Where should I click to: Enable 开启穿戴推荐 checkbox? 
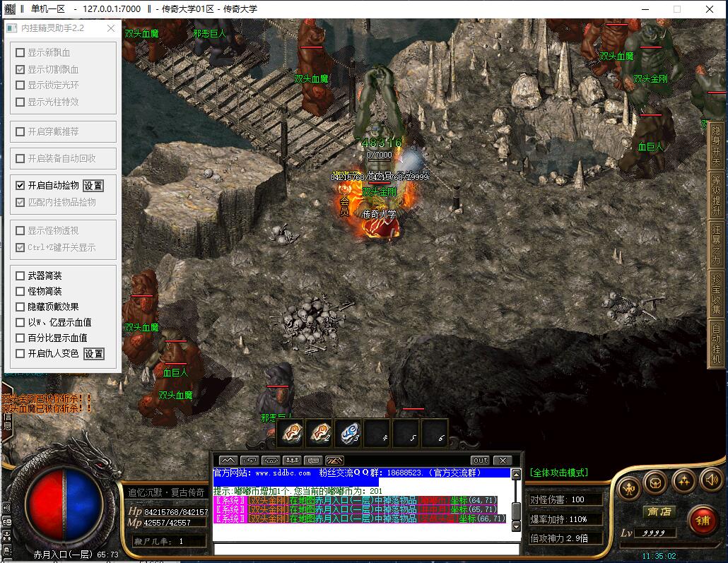click(x=20, y=132)
